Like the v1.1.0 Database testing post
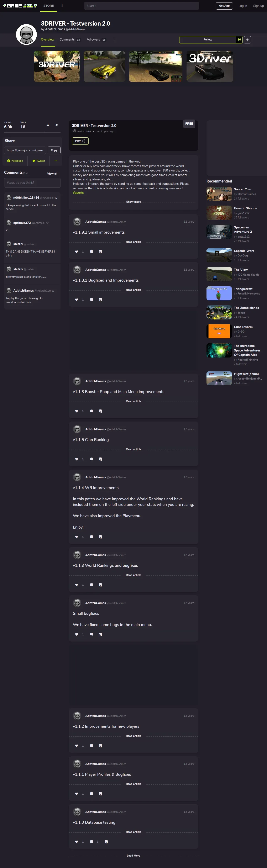The image size is (267, 868). [77, 841]
